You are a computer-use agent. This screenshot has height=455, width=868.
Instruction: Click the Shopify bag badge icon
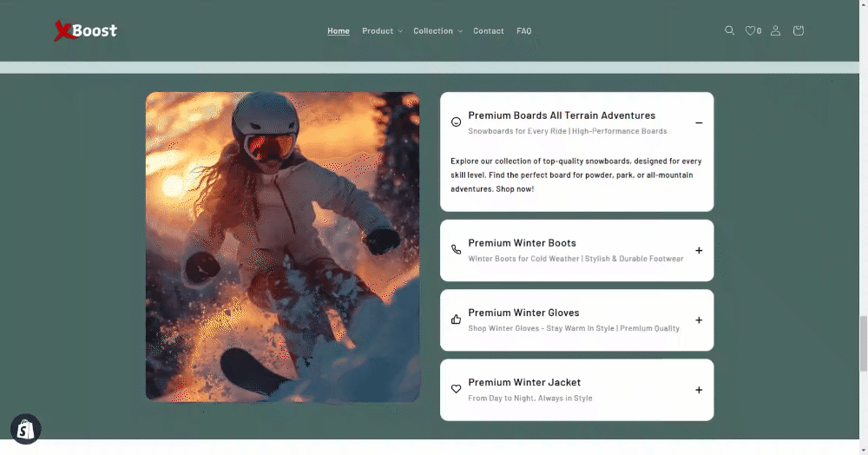25,429
